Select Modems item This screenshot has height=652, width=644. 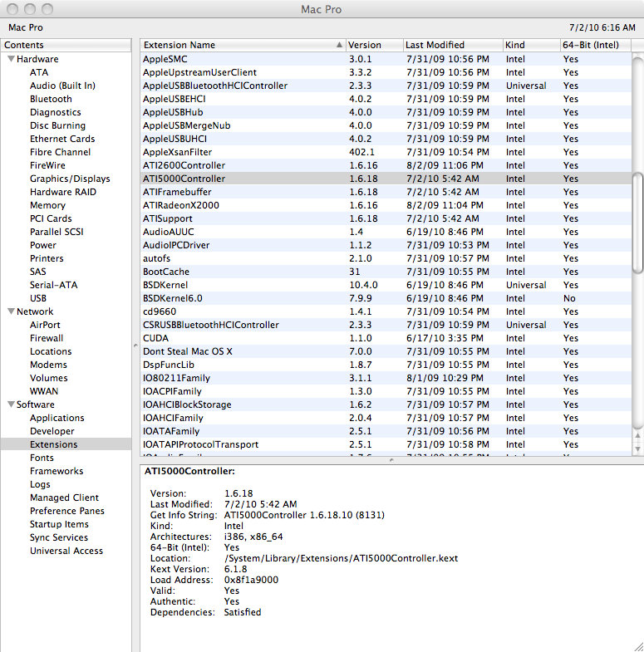coord(48,365)
